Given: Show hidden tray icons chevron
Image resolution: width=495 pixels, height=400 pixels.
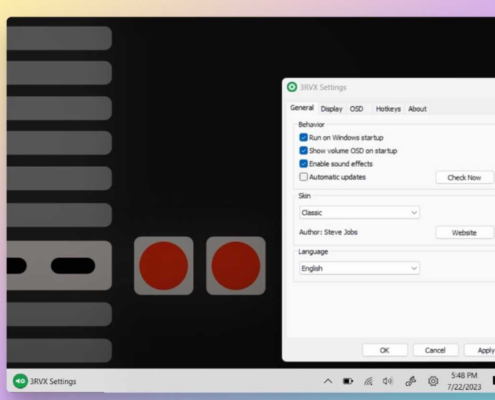Looking at the screenshot, I should [328, 381].
